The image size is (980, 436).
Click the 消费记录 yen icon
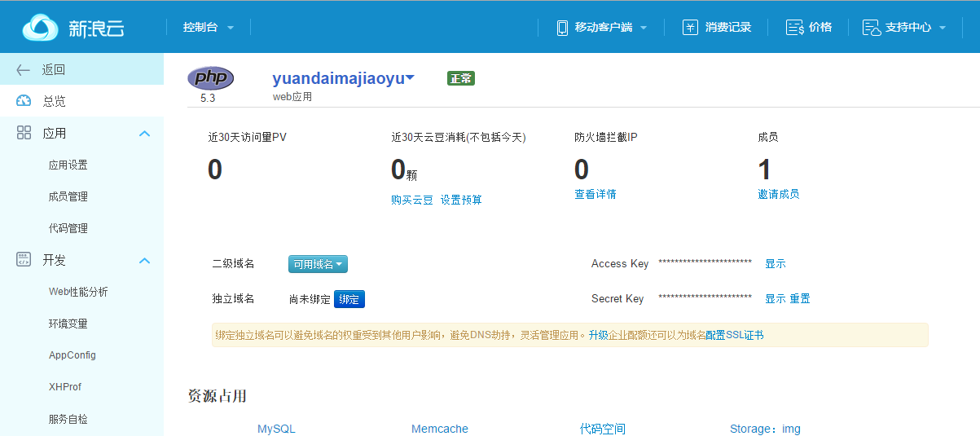coord(690,28)
